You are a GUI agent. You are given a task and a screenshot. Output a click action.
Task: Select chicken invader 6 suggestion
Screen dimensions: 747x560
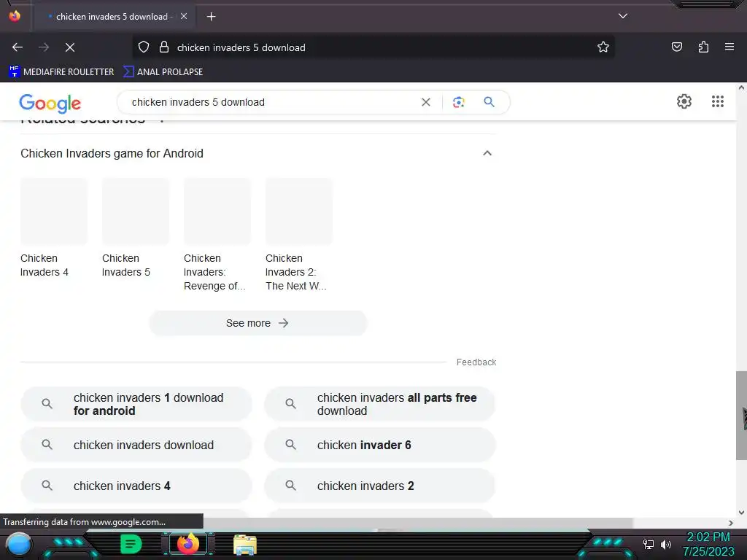pos(379,445)
